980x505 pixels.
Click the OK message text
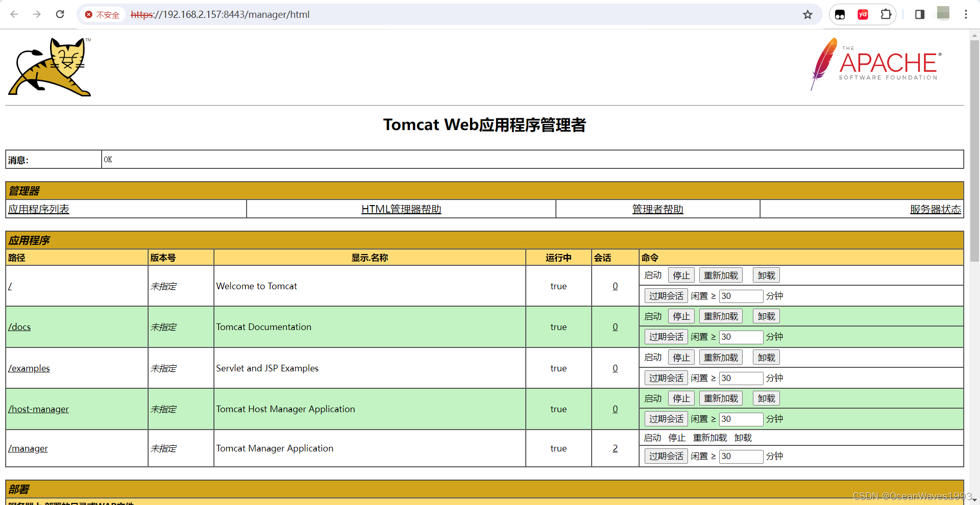coord(108,160)
